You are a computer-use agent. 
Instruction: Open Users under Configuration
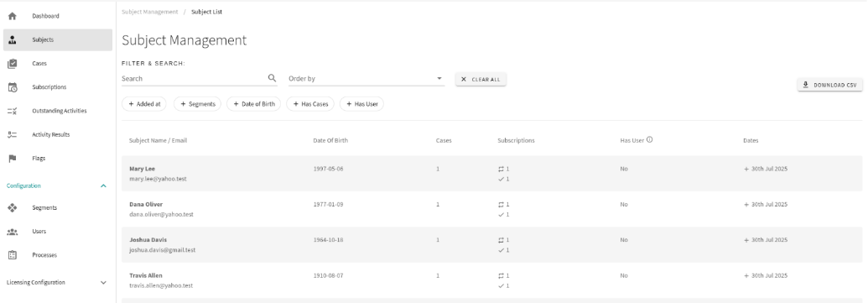58,232
